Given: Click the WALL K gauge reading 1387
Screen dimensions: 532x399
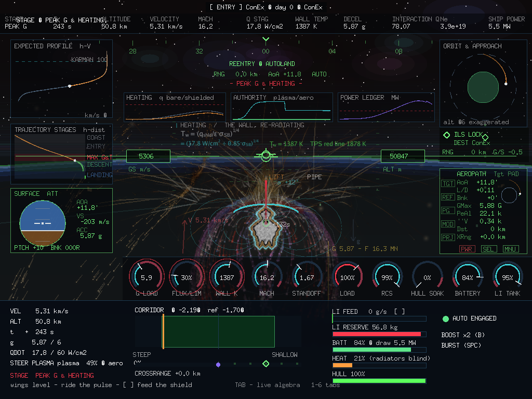Looking at the screenshot, I should click(227, 277).
